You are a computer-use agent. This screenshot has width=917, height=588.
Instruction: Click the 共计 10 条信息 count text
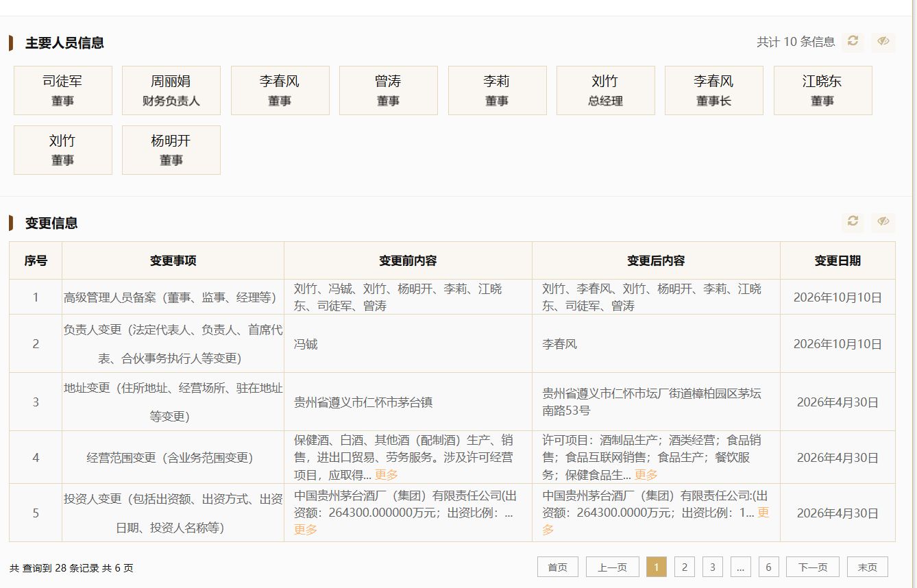[796, 42]
